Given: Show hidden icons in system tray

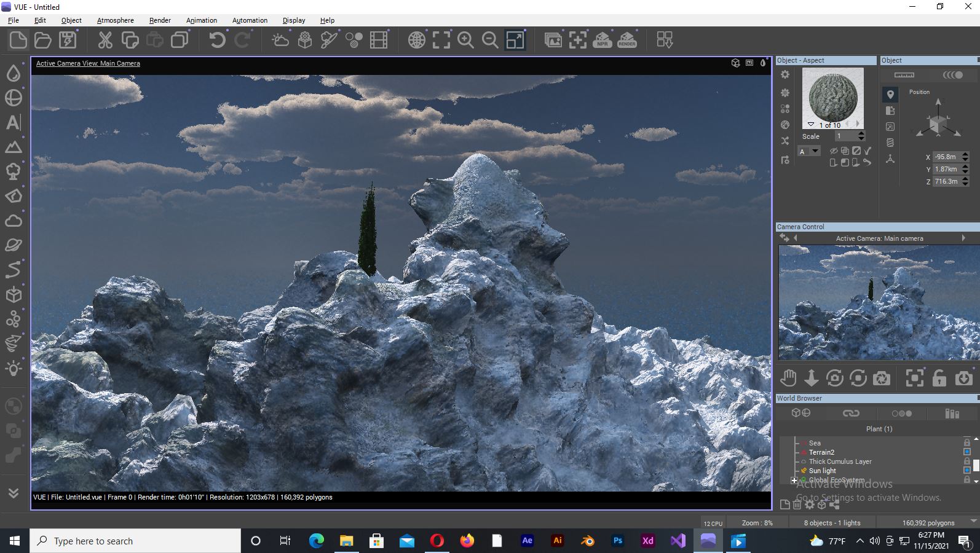Looking at the screenshot, I should 859,541.
